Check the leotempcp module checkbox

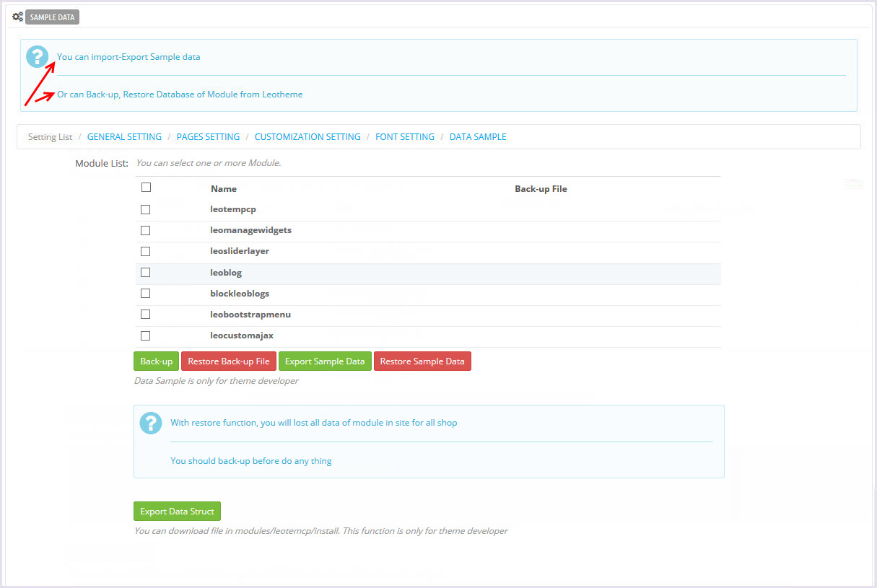[146, 209]
